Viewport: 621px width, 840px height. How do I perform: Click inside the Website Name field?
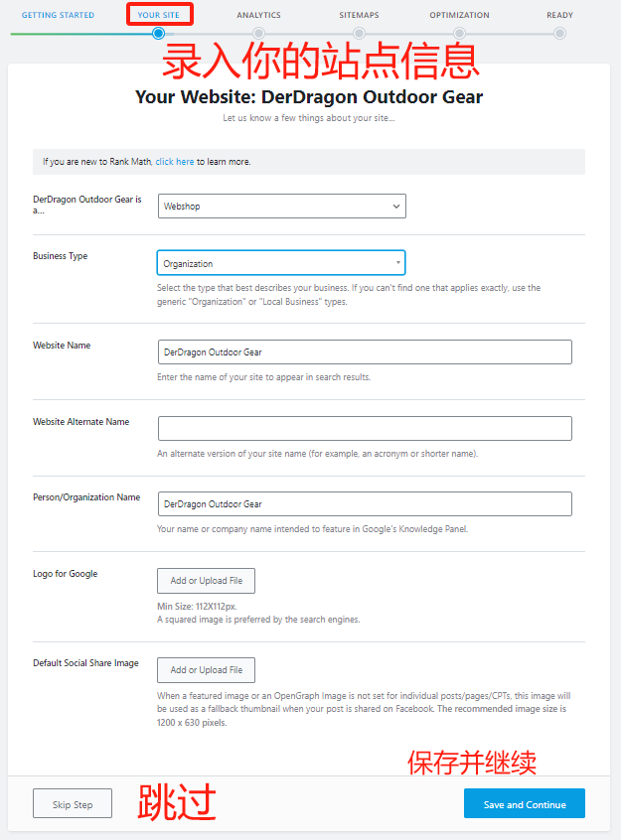(x=365, y=351)
